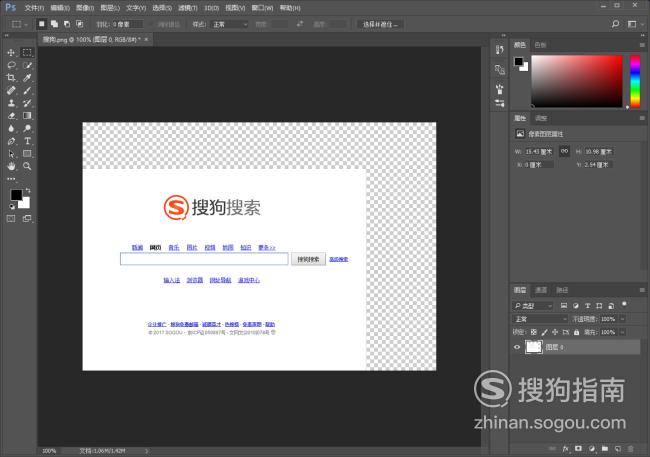The width and height of the screenshot is (650, 457).
Task: Toggle pixel layer filter
Action: coord(564,306)
